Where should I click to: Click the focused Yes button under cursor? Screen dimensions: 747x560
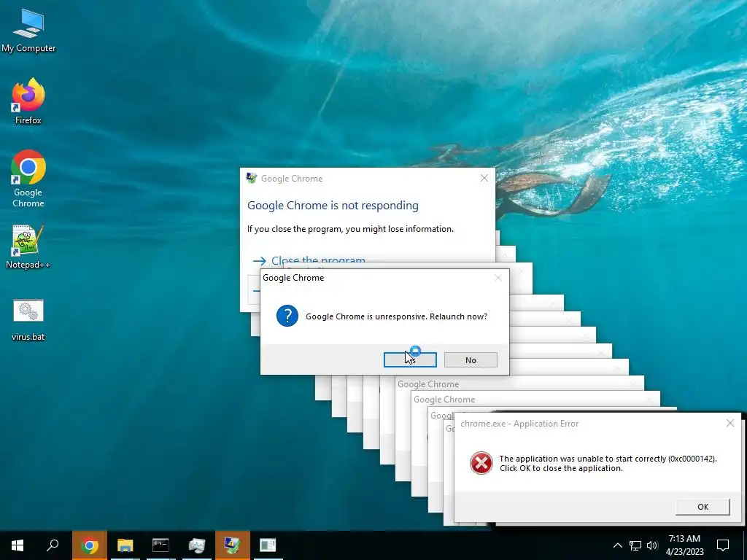pos(410,360)
